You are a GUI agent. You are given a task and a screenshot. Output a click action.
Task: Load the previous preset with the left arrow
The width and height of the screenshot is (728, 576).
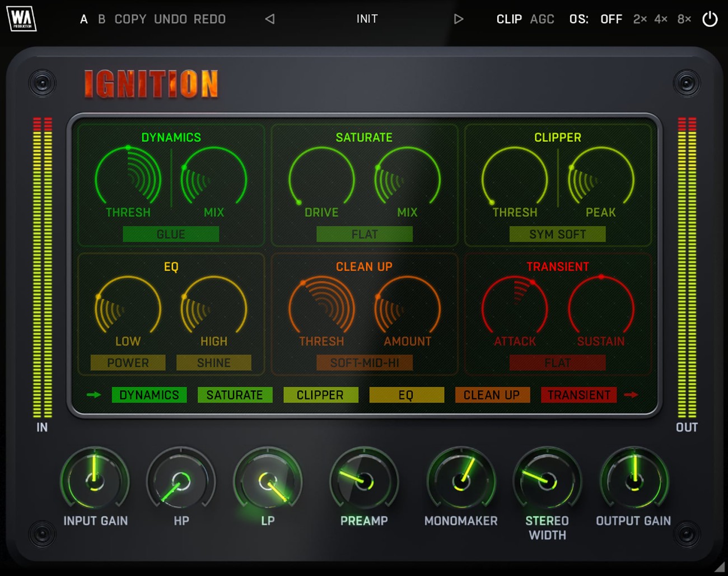pos(269,18)
